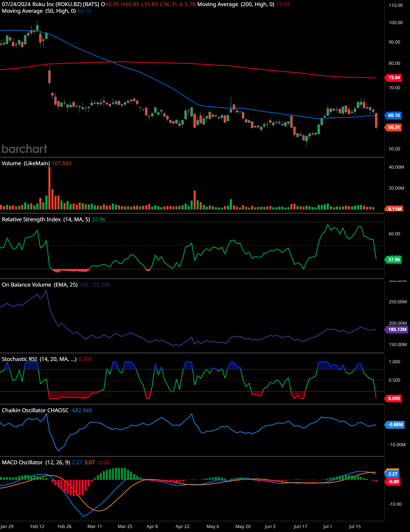Image resolution: width=410 pixels, height=532 pixels.
Task: Click the Jan 29 date on time axis
Action: coord(7,526)
